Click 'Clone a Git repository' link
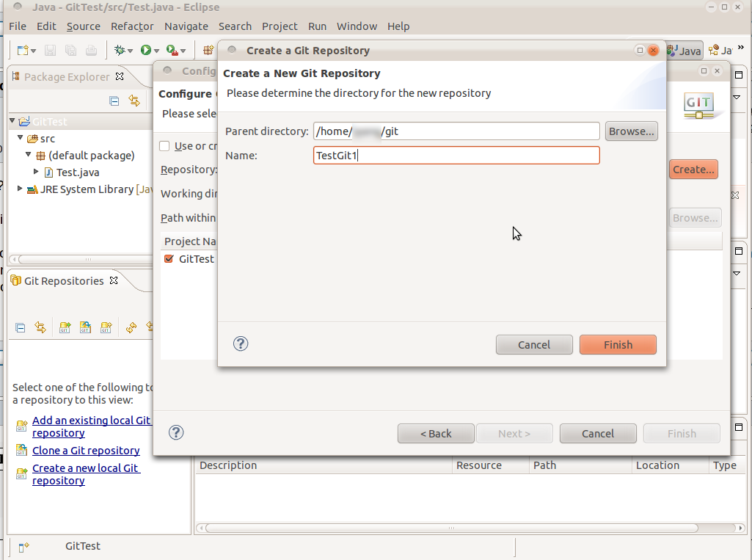 click(86, 451)
